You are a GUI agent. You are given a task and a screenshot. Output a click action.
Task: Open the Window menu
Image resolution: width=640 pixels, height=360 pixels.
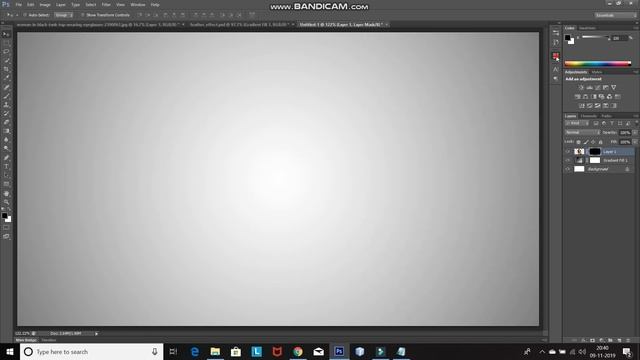138,4
